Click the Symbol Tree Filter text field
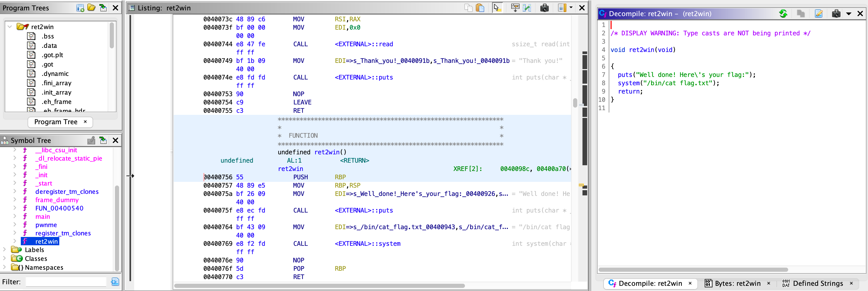The width and height of the screenshot is (868, 291). [66, 282]
